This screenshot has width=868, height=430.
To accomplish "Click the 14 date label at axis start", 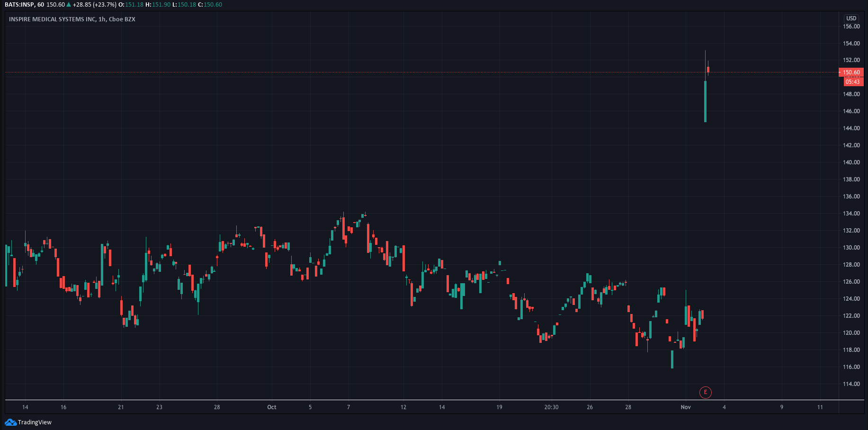I will pyautogui.click(x=25, y=407).
